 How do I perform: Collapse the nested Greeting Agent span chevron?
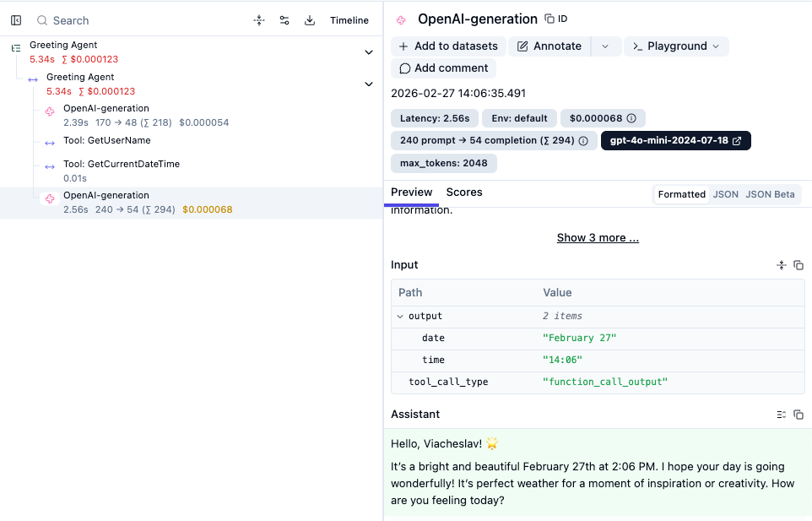point(369,84)
